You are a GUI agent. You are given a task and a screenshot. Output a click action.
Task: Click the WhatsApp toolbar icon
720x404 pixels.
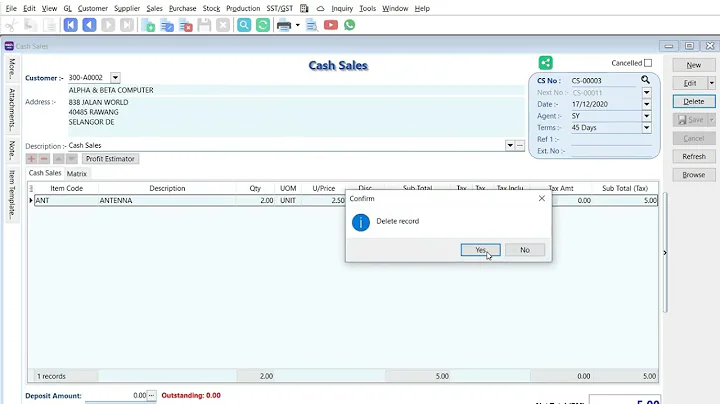(x=349, y=25)
